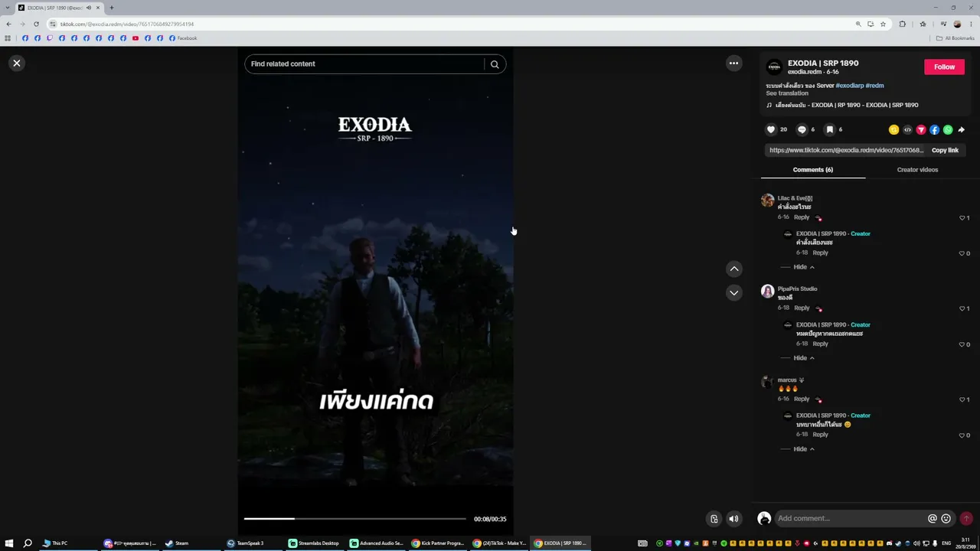Open EXODIA | SRP 1890 profile avatar
The image size is (980, 551).
774,67
